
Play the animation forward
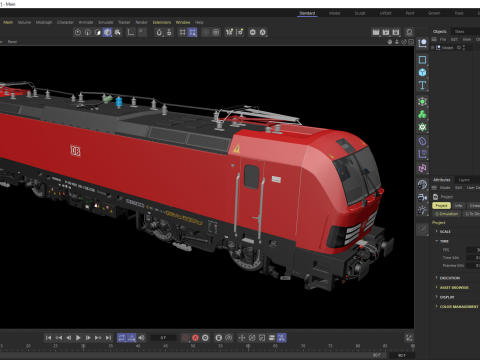pos(78,338)
